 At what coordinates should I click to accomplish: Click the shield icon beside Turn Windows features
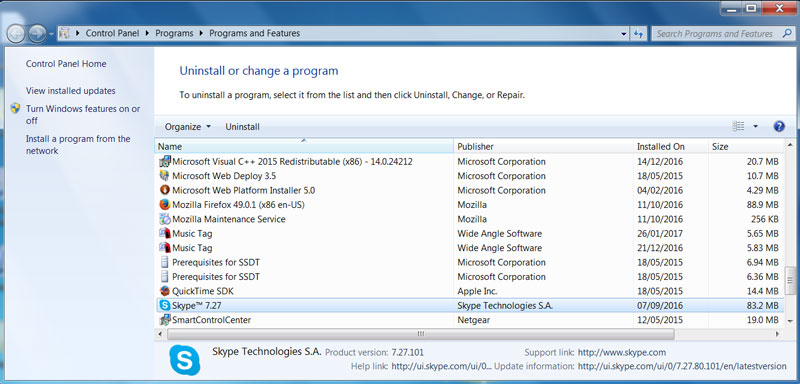[x=15, y=109]
